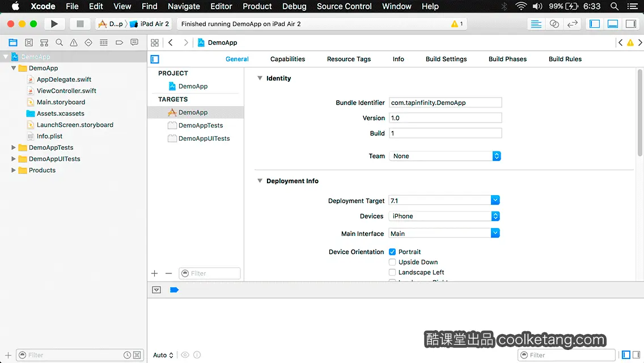Viewport: 644px width, 363px height.
Task: Open ViewController.swift in navigator
Action: pyautogui.click(x=66, y=91)
